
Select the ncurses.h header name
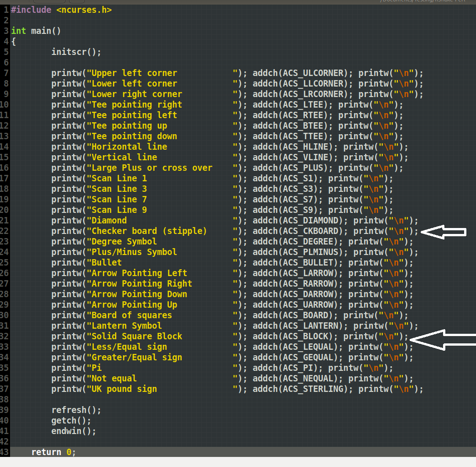[x=84, y=10]
